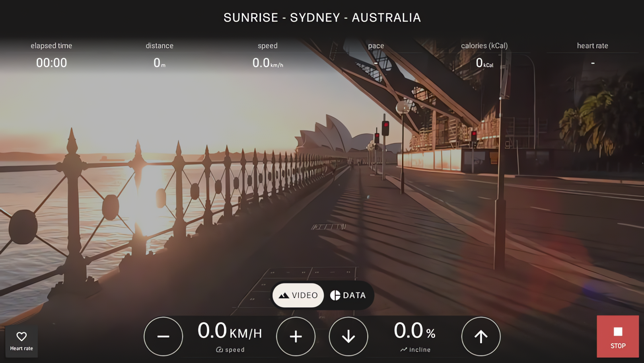The height and width of the screenshot is (363, 644).
Task: Decrease speed with the minus button
Action: point(163,336)
